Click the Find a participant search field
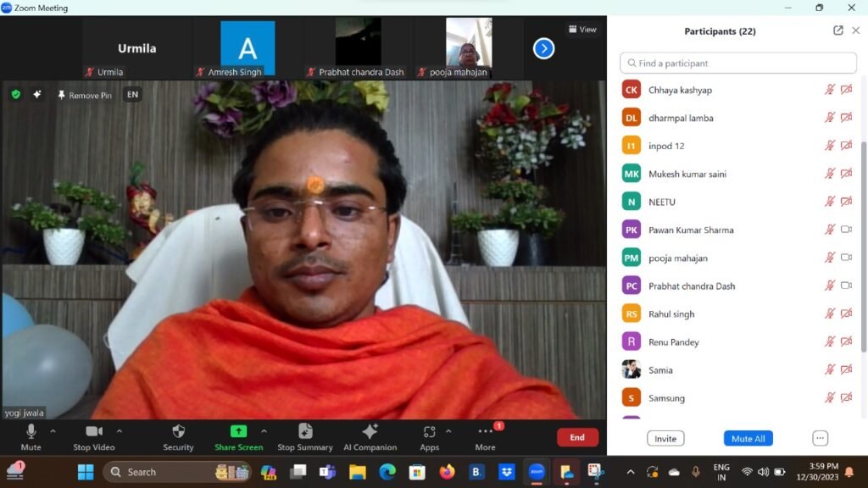868x488 pixels. (x=738, y=64)
